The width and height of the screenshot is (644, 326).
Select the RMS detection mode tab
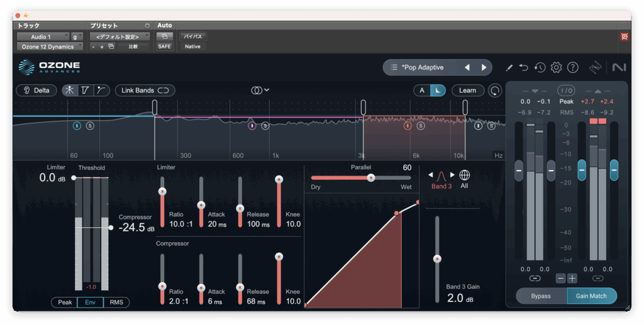[116, 302]
